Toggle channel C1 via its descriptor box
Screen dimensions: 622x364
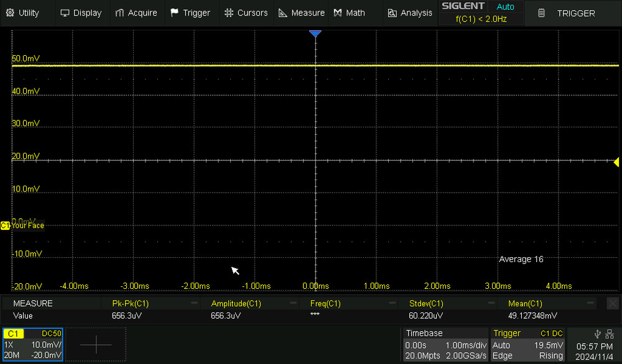point(14,334)
